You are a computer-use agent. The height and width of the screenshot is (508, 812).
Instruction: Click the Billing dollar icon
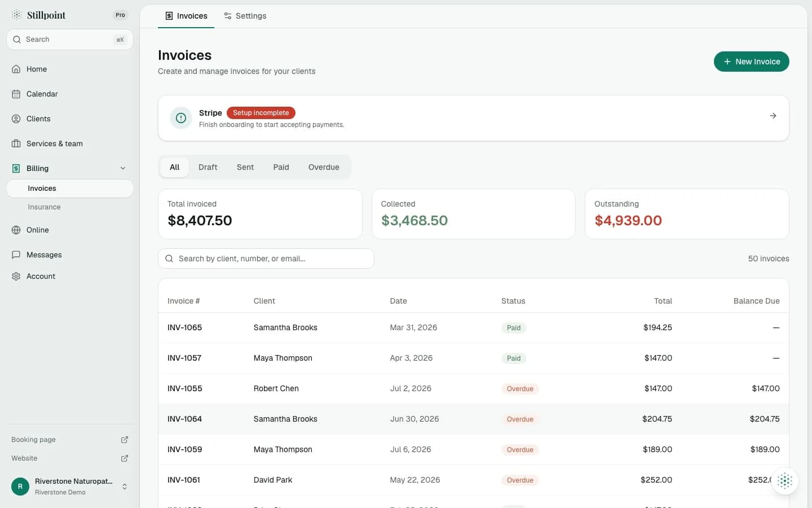point(16,168)
